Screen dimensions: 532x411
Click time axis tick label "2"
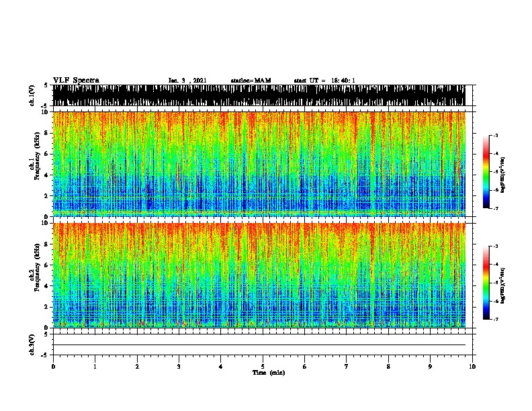[137, 367]
